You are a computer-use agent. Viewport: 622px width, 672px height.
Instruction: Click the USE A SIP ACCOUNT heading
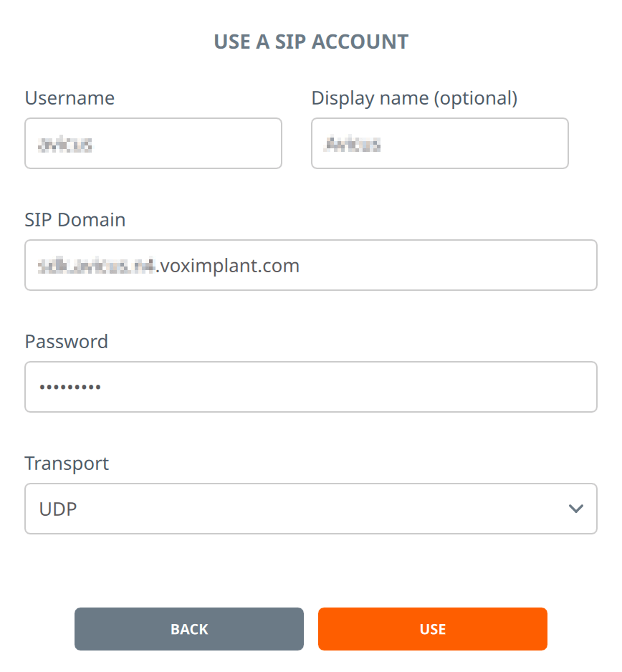pos(310,42)
